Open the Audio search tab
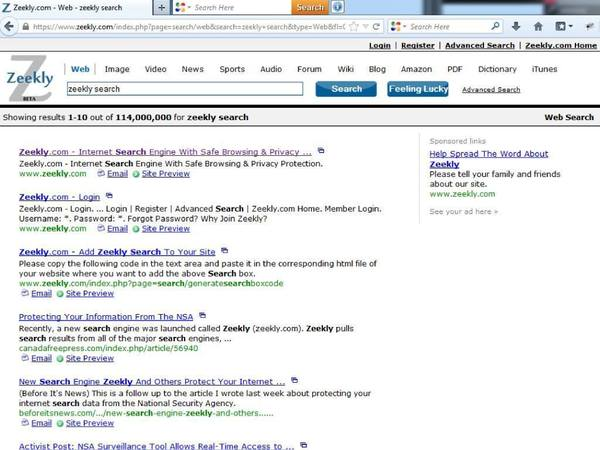 (271, 69)
